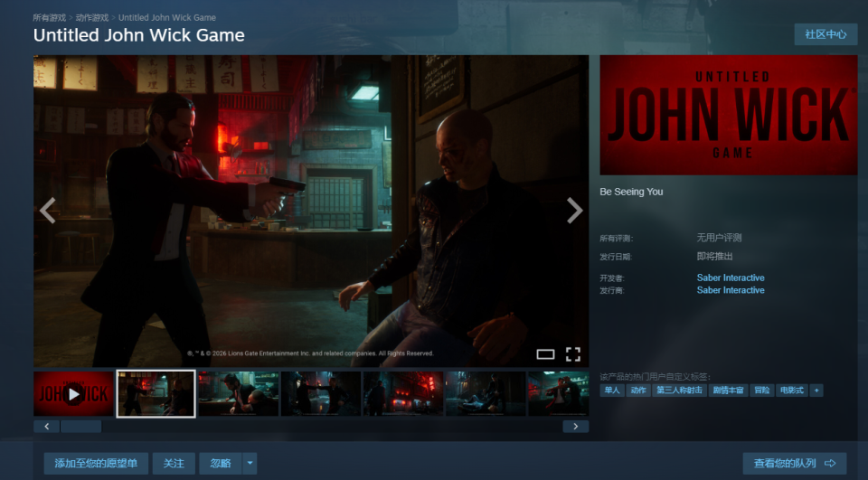Select the 动作 tag

click(x=638, y=391)
